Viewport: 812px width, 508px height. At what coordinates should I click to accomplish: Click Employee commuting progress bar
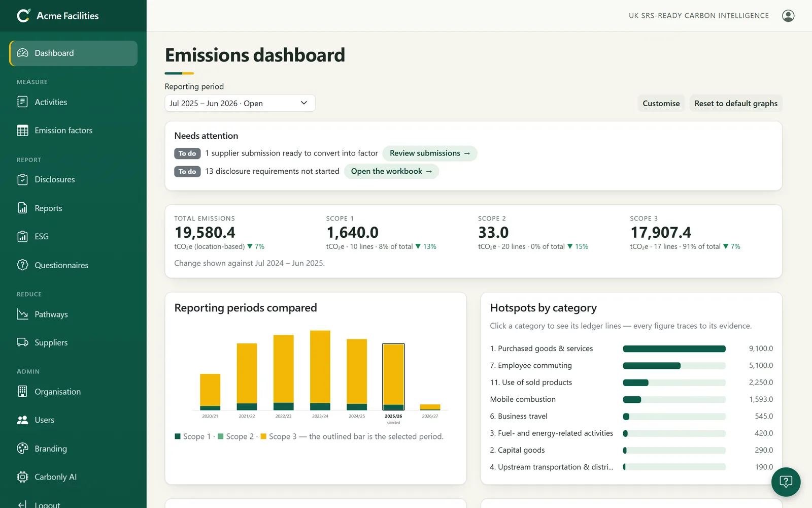click(x=674, y=365)
